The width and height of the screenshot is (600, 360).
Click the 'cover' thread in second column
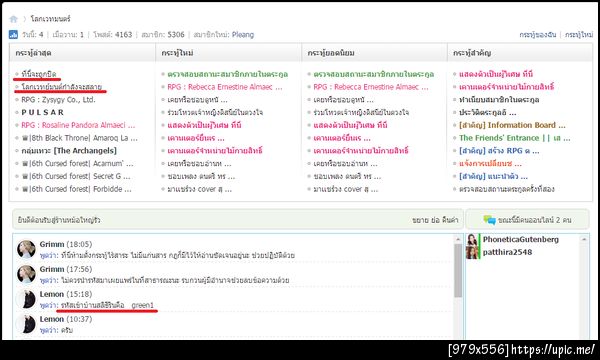(199, 189)
